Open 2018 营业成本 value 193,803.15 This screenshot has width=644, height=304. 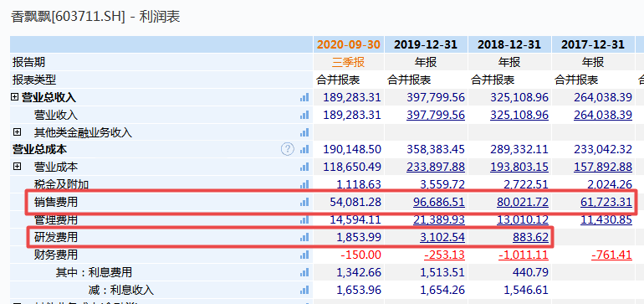(519, 167)
